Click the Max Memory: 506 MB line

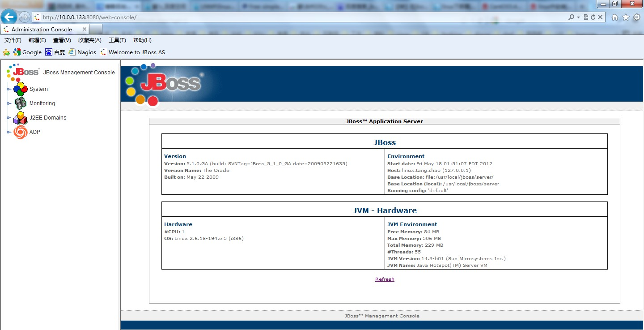(x=414, y=238)
